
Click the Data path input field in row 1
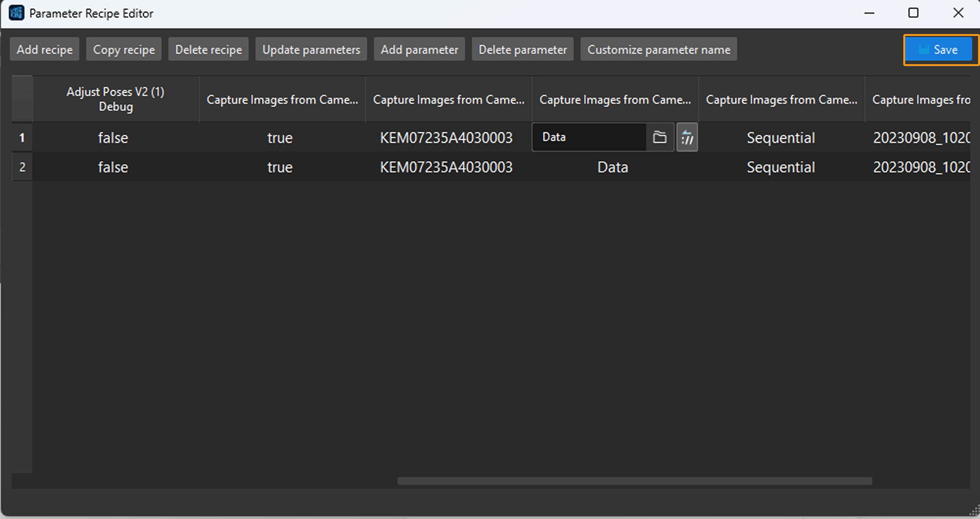click(589, 138)
